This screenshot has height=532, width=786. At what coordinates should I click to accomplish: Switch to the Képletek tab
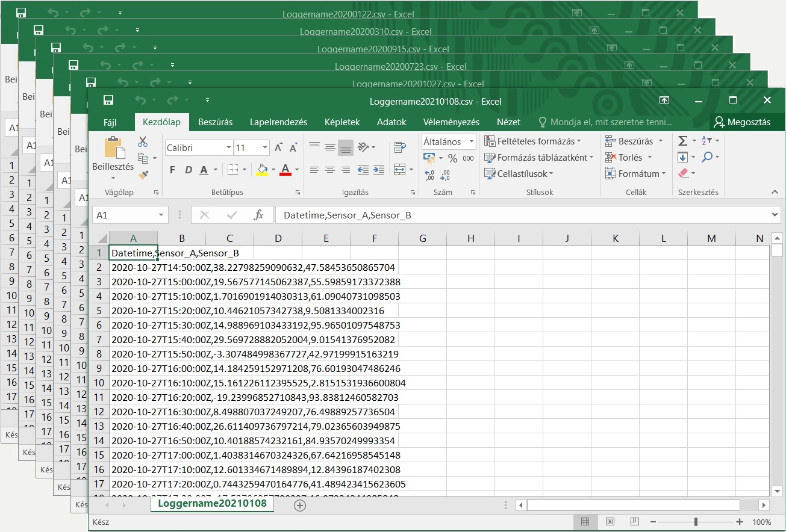click(x=342, y=122)
